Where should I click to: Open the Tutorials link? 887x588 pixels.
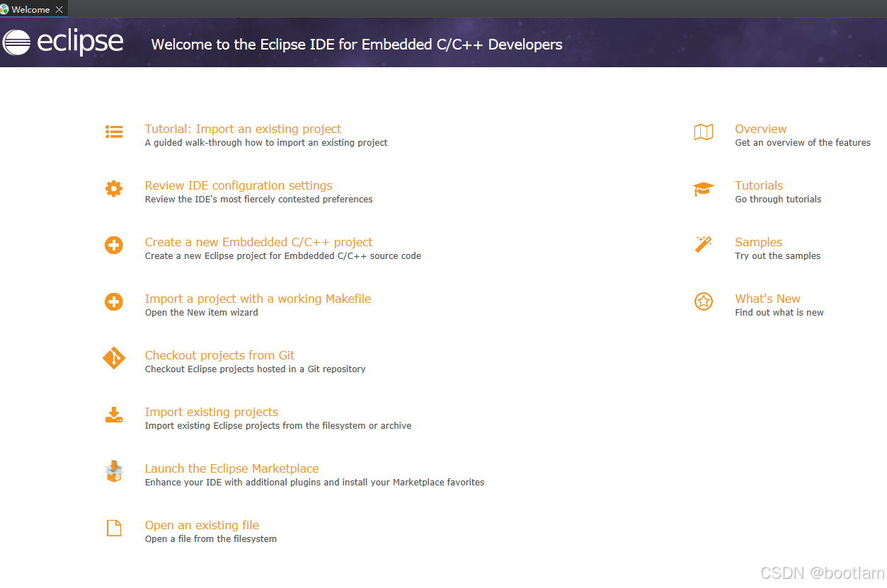(x=759, y=185)
